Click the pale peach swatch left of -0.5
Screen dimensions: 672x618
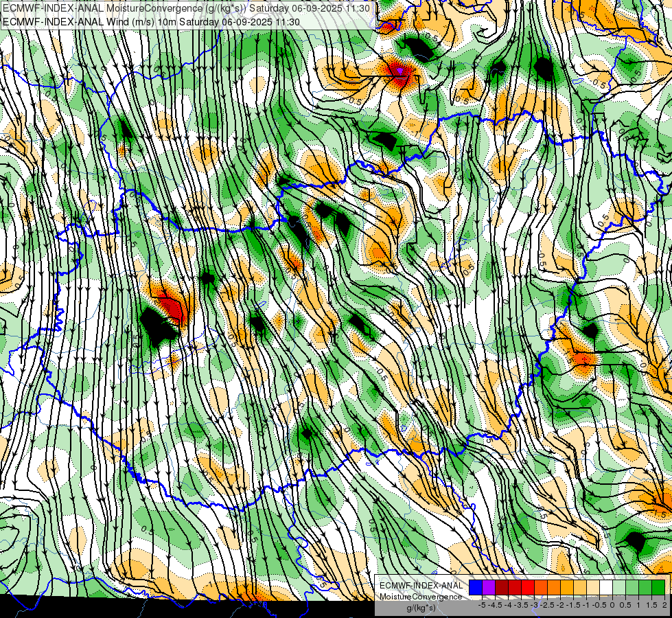[593, 587]
